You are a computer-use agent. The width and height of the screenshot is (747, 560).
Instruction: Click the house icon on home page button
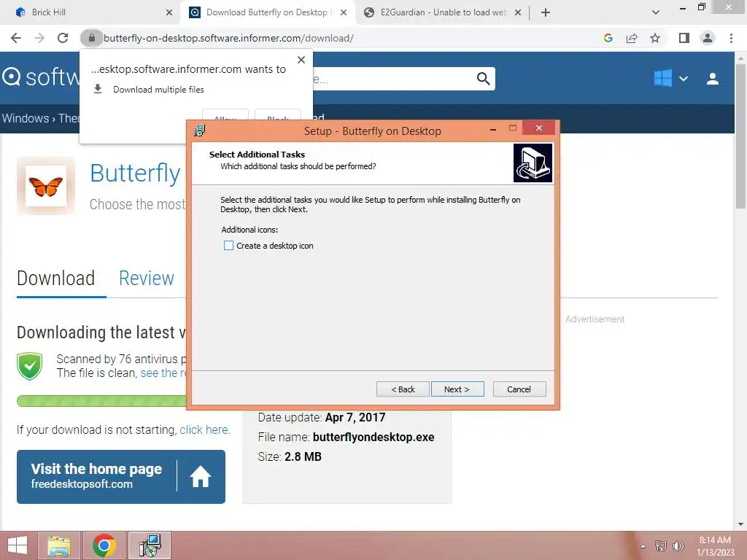(201, 477)
